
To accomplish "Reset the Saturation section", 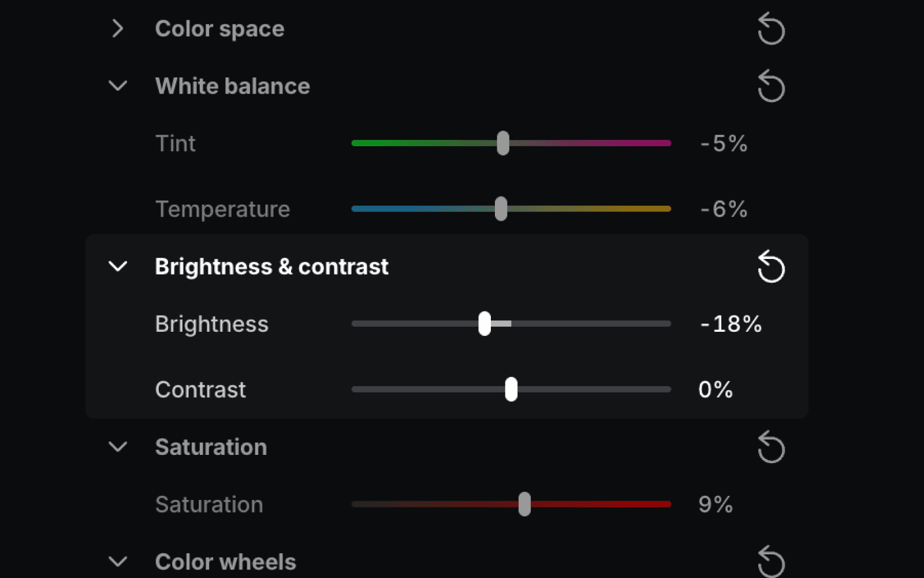I will (771, 447).
